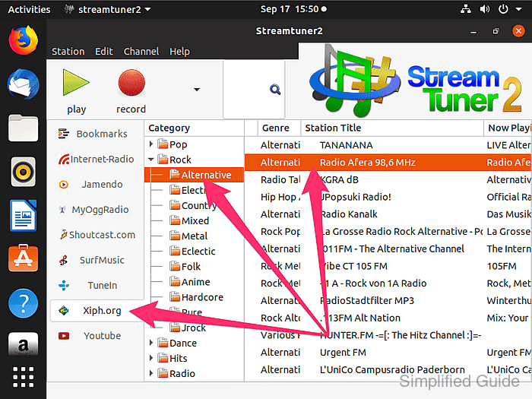Image resolution: width=532 pixels, height=399 pixels.
Task: Launch Firefox from the dock
Action: coord(23,40)
